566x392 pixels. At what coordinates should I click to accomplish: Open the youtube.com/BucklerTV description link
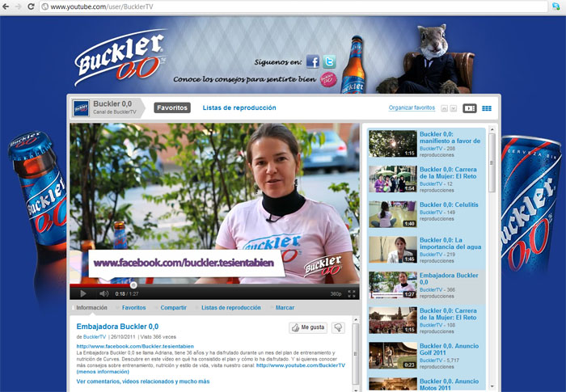coord(301,365)
